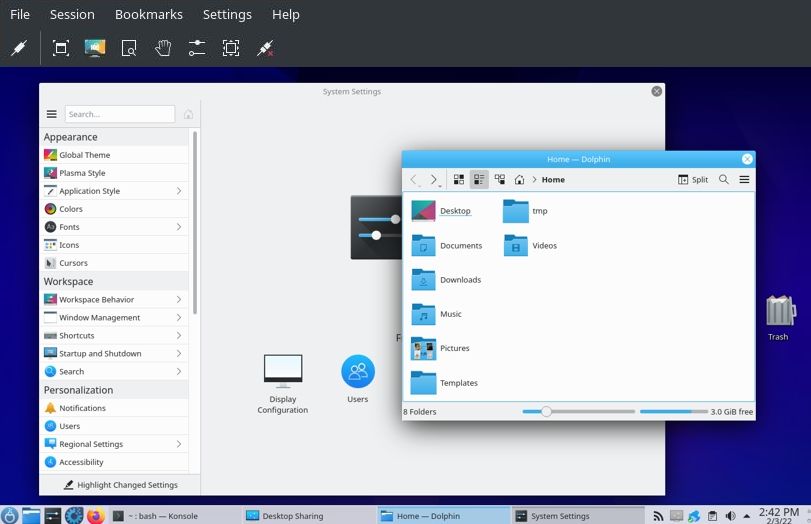Open the Trash icon on desktop
The width and height of the screenshot is (811, 524).
(x=779, y=313)
